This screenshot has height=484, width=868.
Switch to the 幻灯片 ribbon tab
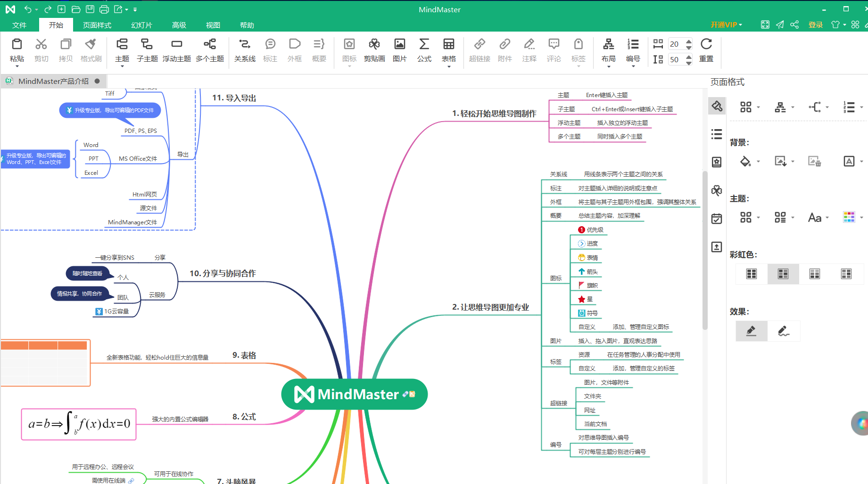point(141,25)
